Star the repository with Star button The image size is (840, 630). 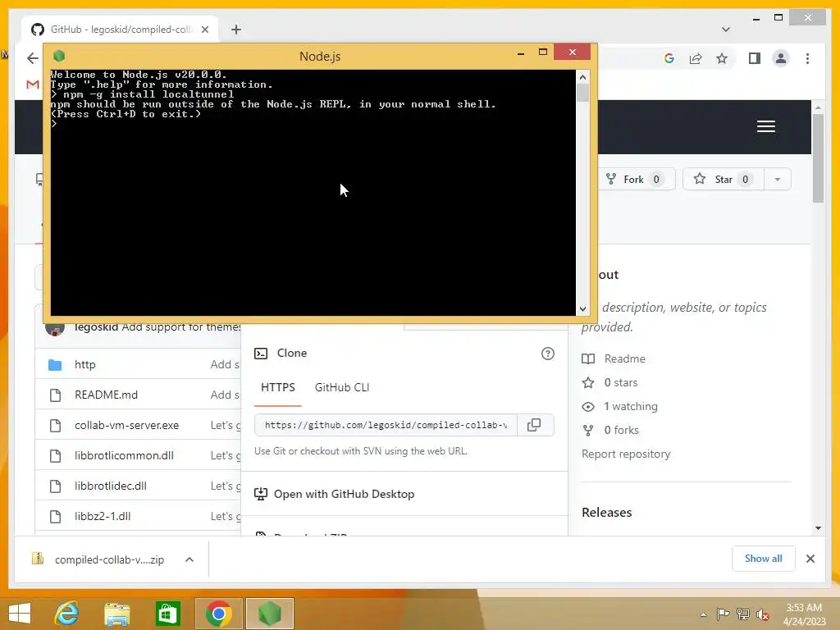[x=724, y=179]
